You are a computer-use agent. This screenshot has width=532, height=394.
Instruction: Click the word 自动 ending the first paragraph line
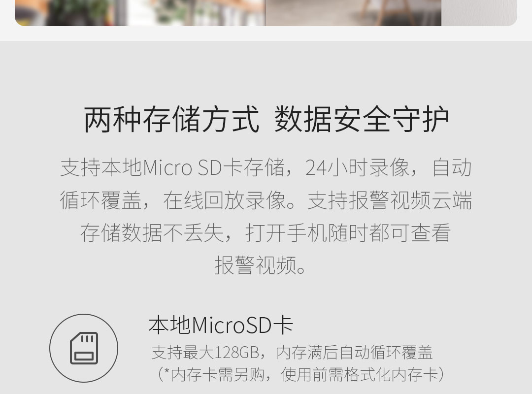point(452,167)
